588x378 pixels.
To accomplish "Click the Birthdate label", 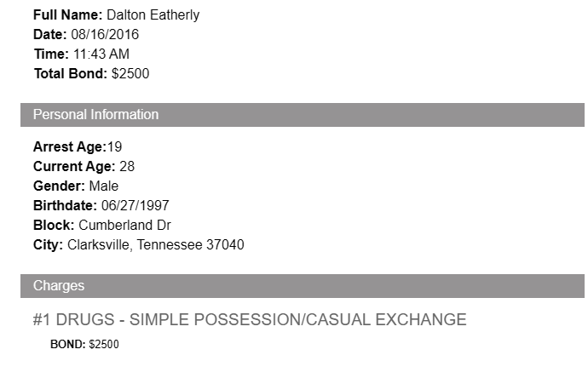I will [65, 206].
